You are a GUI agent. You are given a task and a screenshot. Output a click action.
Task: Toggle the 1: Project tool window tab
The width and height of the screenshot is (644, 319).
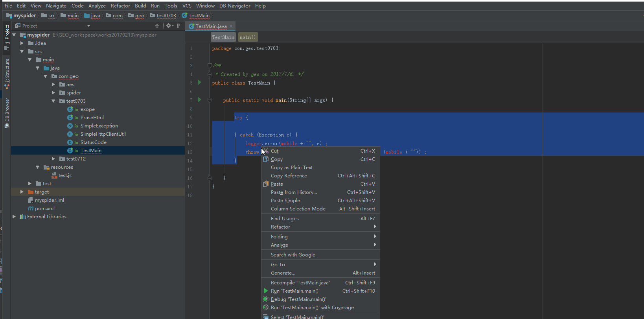(7, 34)
